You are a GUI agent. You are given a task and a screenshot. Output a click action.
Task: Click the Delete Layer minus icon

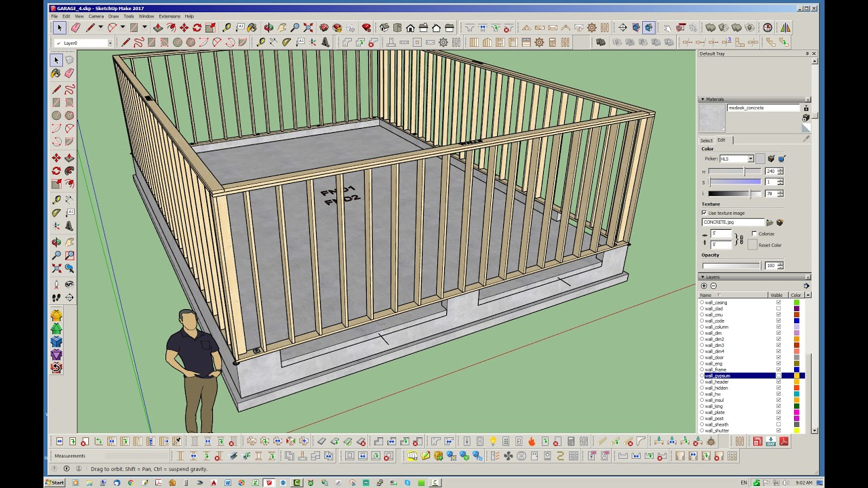(713, 286)
